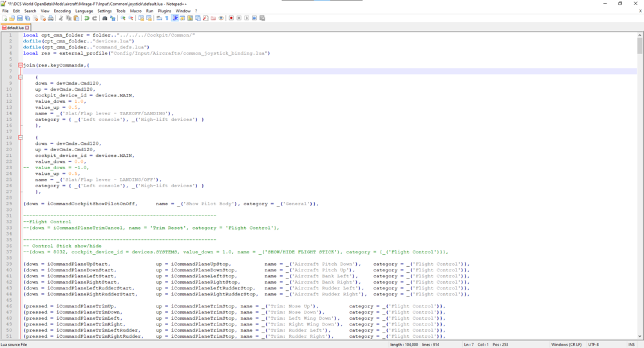Collapse the join(res.keyCommands block fold marker
This screenshot has width=644, height=348.
tap(21, 65)
